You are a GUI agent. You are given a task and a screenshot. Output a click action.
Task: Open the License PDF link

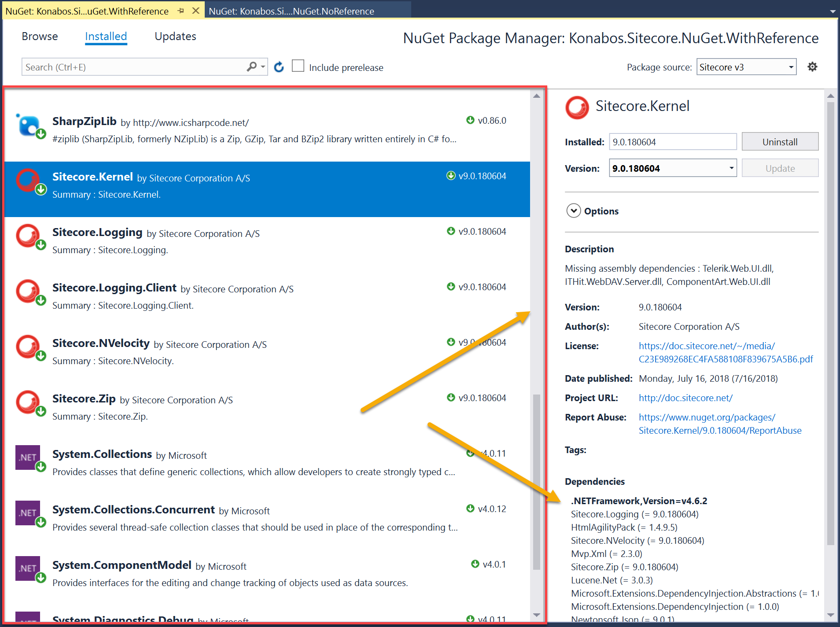click(726, 352)
